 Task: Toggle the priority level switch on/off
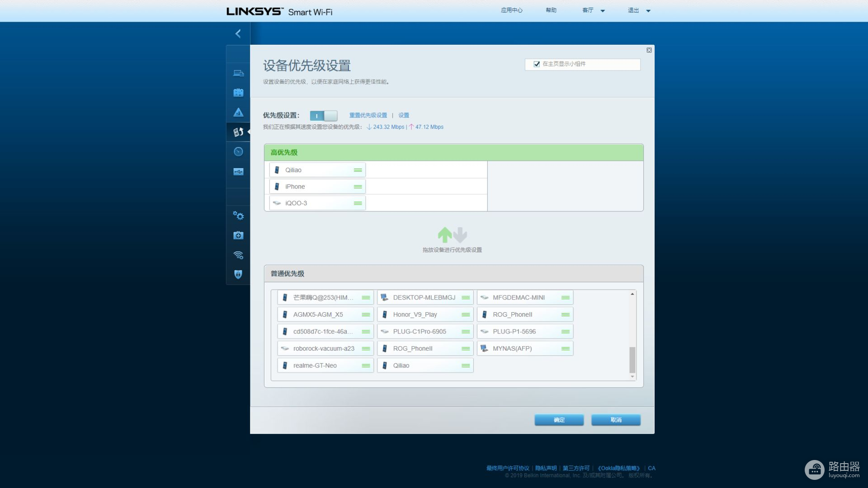tap(323, 115)
